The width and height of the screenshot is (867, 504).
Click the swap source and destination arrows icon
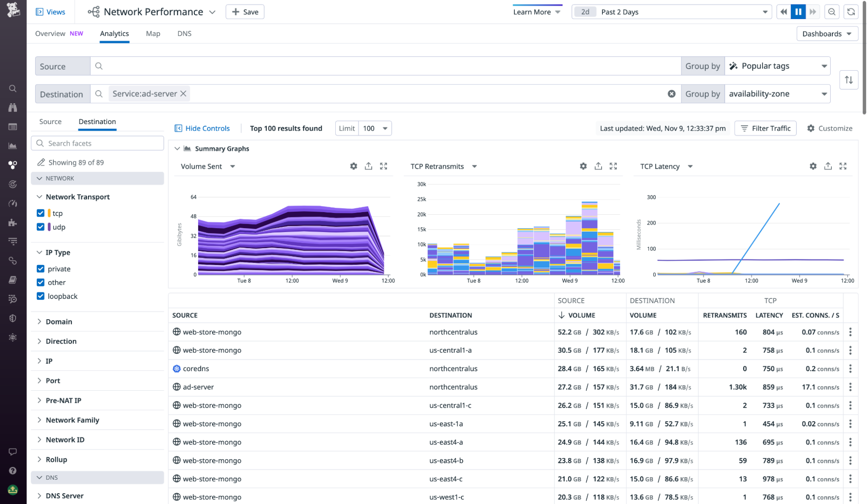848,80
